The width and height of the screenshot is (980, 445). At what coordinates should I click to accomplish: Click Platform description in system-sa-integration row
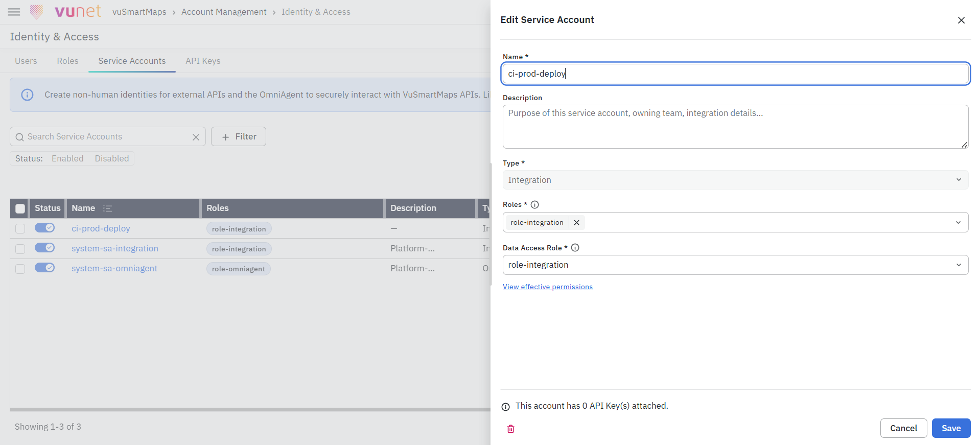(413, 248)
